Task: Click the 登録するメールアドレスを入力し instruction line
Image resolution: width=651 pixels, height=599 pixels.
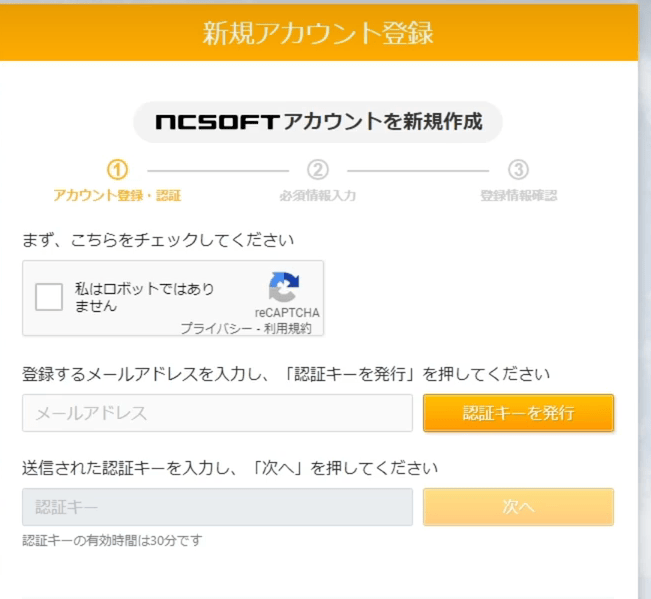Action: point(286,374)
